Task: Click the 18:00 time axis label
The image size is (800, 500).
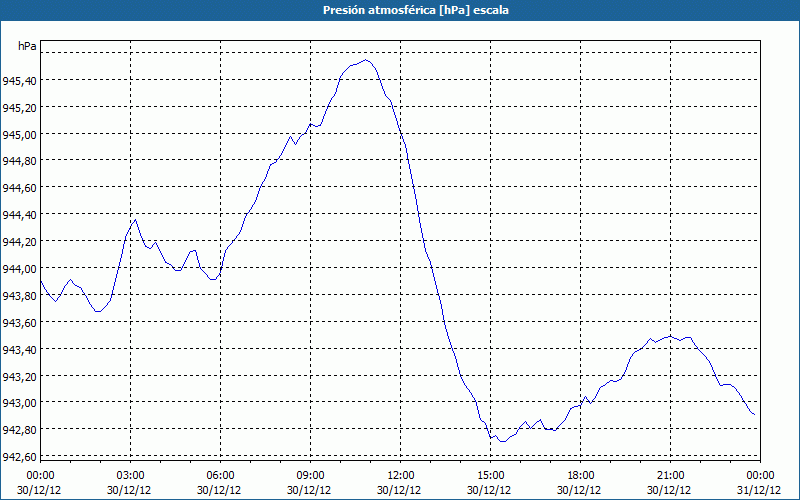Action: [581, 476]
